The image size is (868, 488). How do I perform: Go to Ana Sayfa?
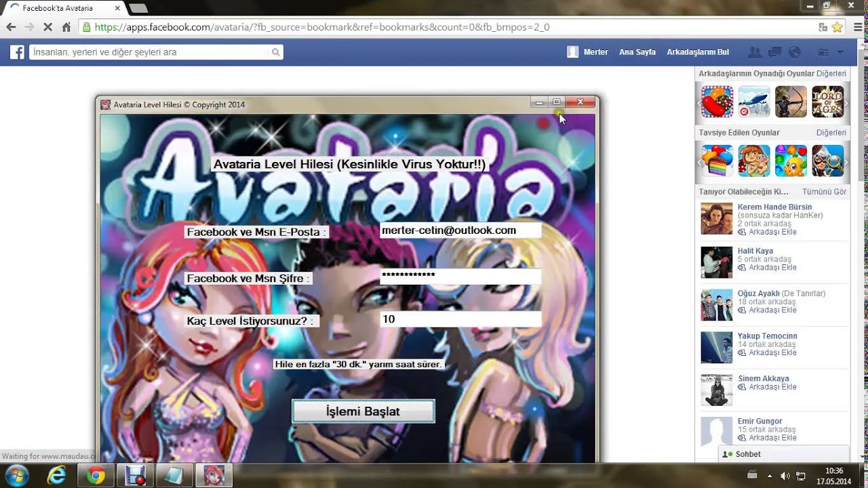(x=637, y=52)
